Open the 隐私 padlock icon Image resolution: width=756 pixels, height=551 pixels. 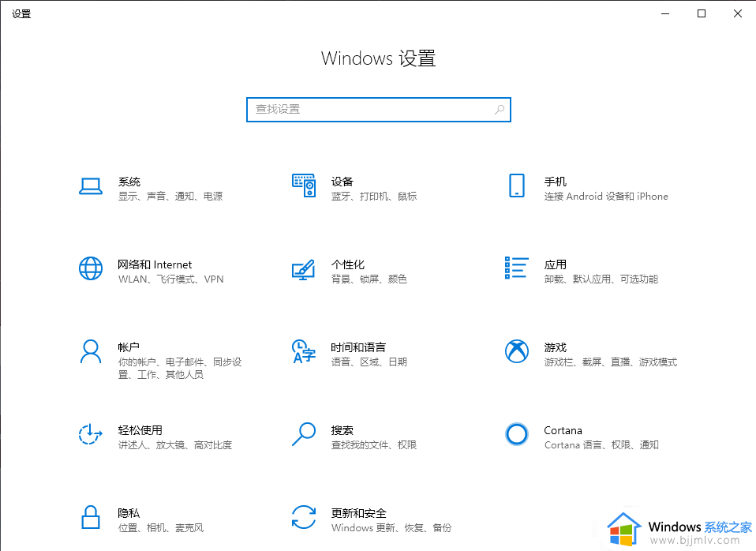tap(91, 517)
